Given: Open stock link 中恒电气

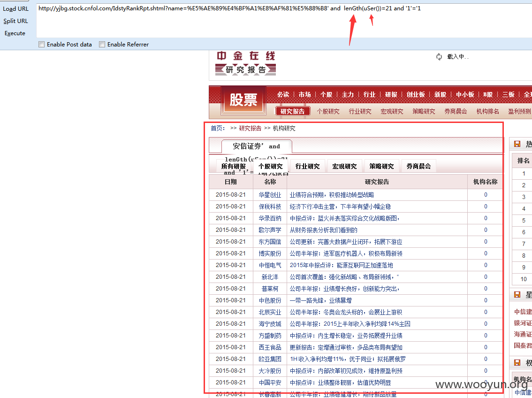Looking at the screenshot, I should pos(270,265).
